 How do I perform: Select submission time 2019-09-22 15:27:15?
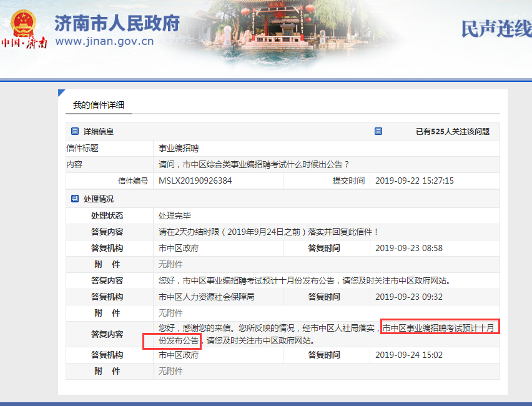tap(414, 181)
